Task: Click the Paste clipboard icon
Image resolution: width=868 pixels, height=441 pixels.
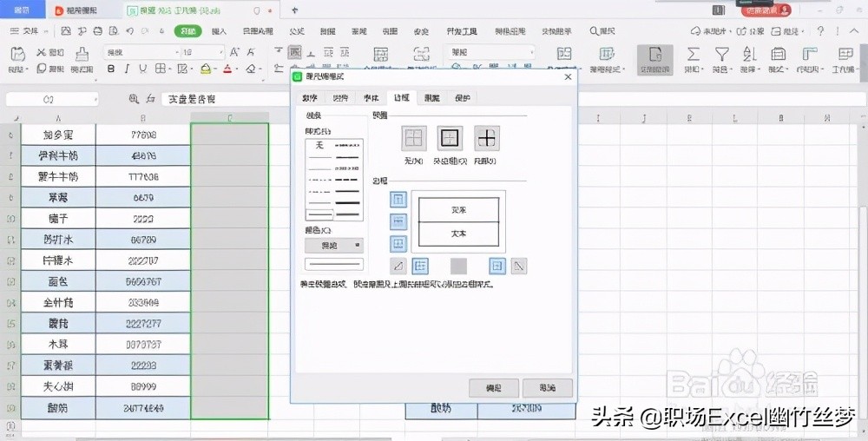Action: 17,55
